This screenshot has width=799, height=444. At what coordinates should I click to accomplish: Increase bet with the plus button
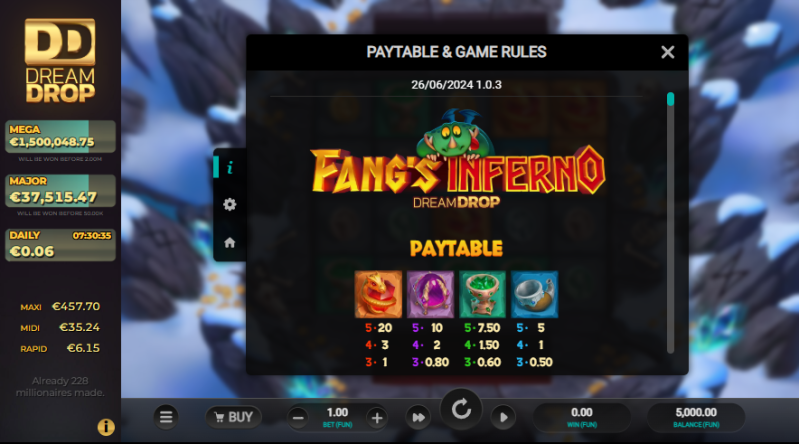point(377,418)
